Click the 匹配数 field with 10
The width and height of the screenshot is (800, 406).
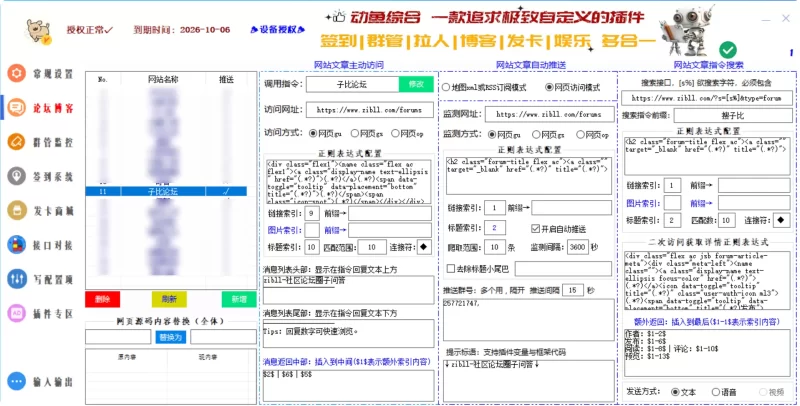[727, 220]
